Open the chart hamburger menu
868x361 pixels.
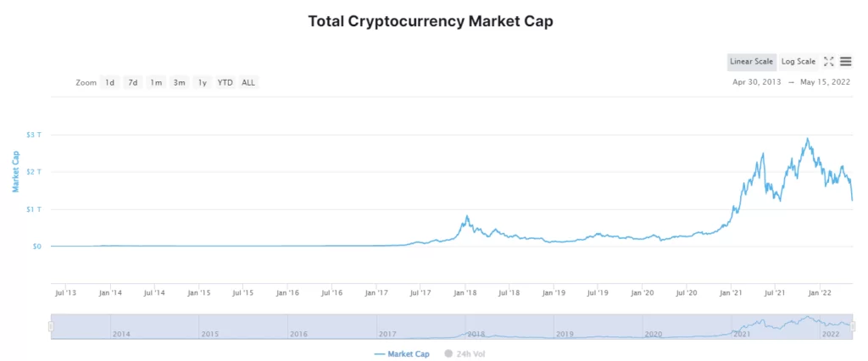pyautogui.click(x=846, y=61)
